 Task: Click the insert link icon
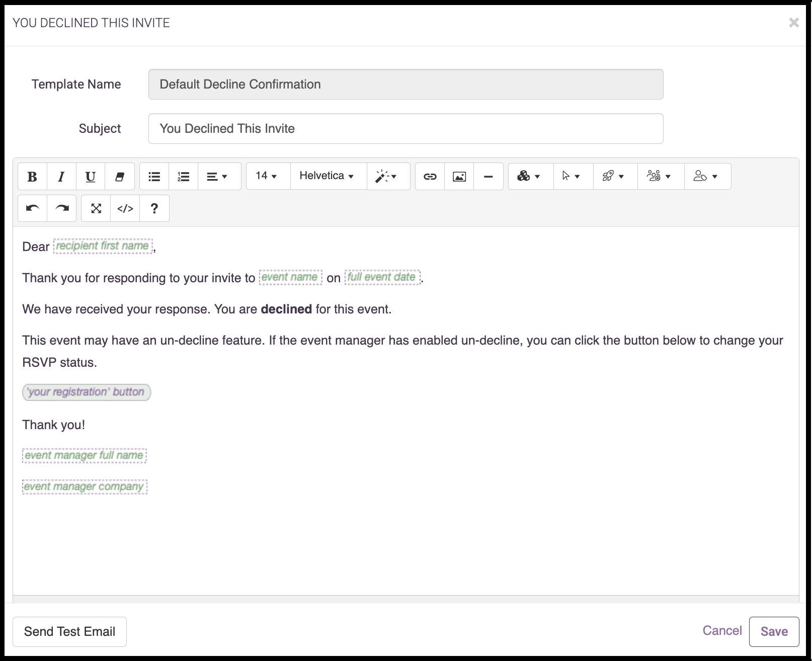click(430, 177)
